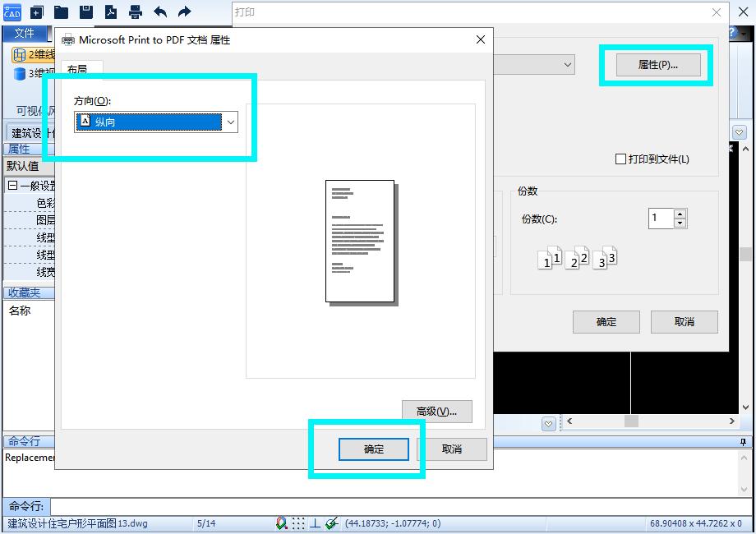Open the 文件 menu tab
This screenshot has height=534, width=756.
click(24, 33)
